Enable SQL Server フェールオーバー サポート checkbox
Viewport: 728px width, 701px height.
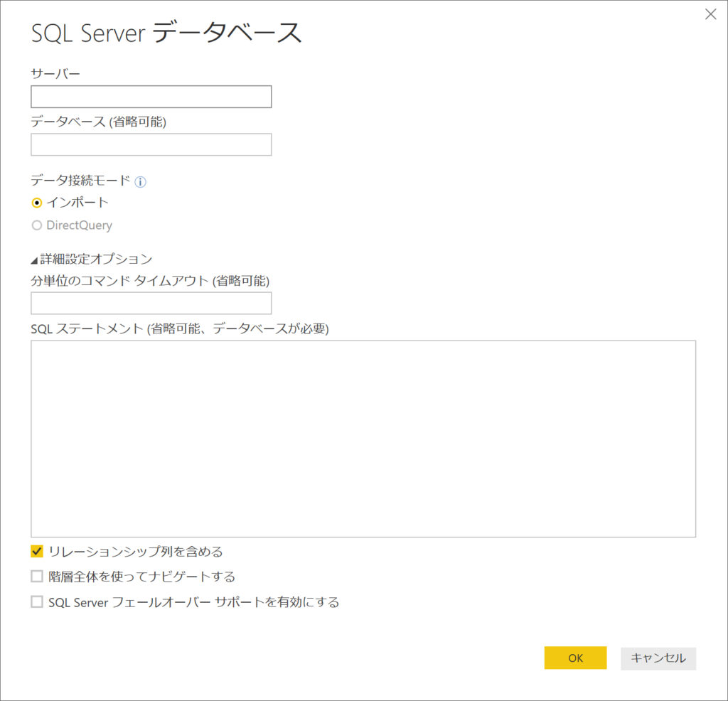[x=37, y=602]
